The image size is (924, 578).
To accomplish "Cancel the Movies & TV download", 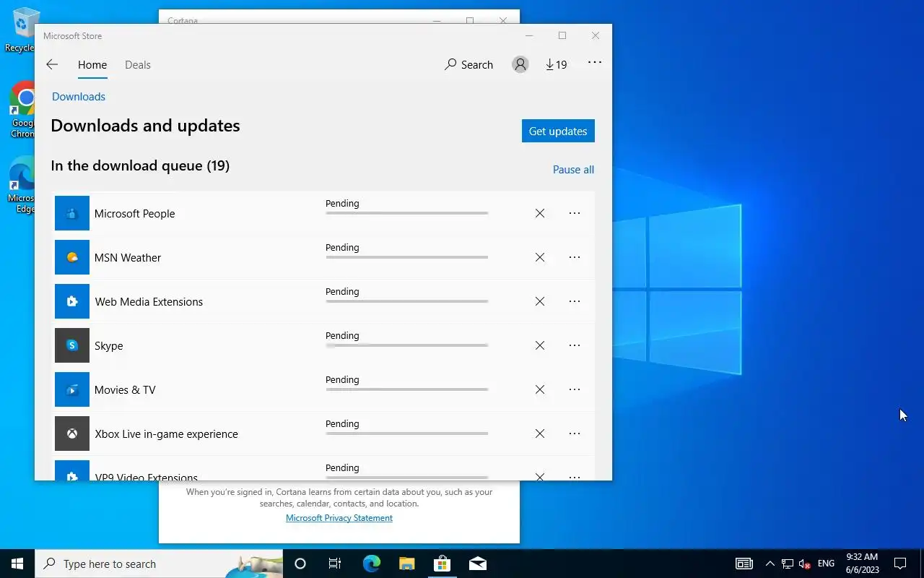I will click(x=540, y=389).
